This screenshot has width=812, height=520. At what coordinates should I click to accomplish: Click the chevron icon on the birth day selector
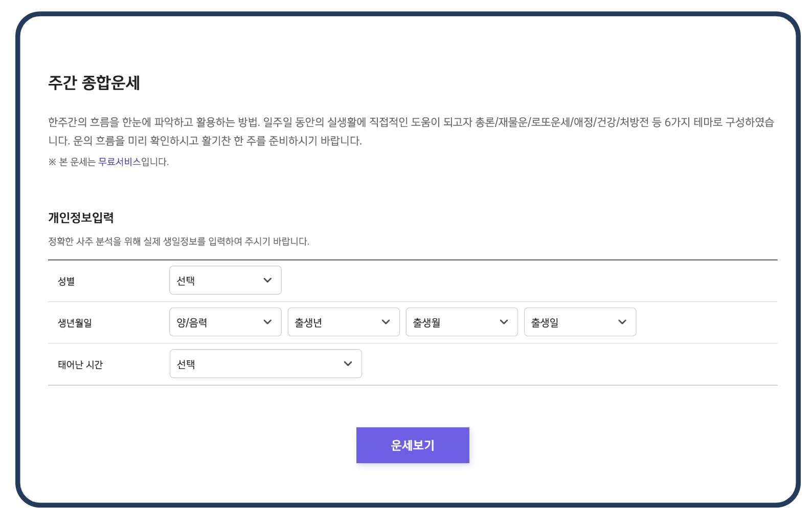pos(622,322)
